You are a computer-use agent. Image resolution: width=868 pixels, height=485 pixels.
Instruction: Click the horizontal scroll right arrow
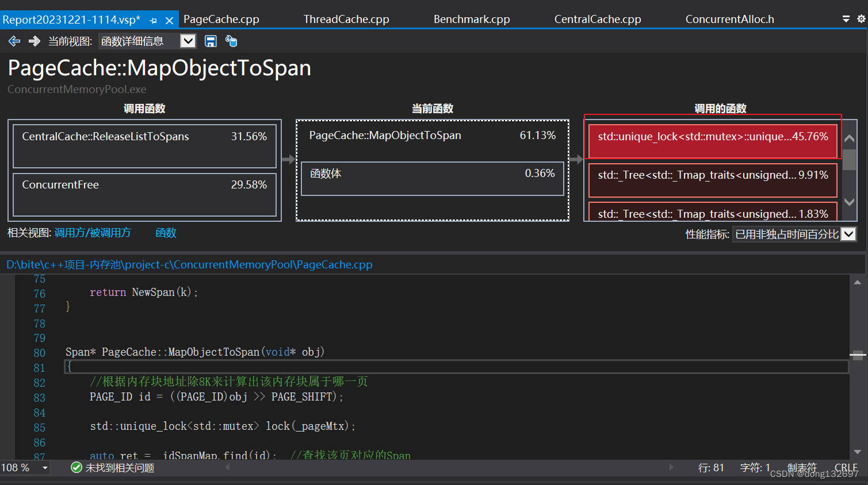coord(671,467)
